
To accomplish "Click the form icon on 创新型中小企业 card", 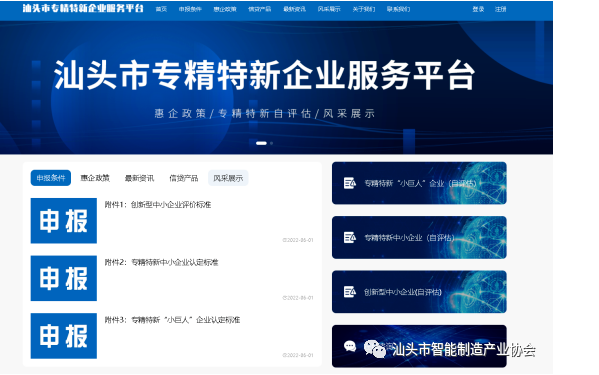I will (350, 292).
